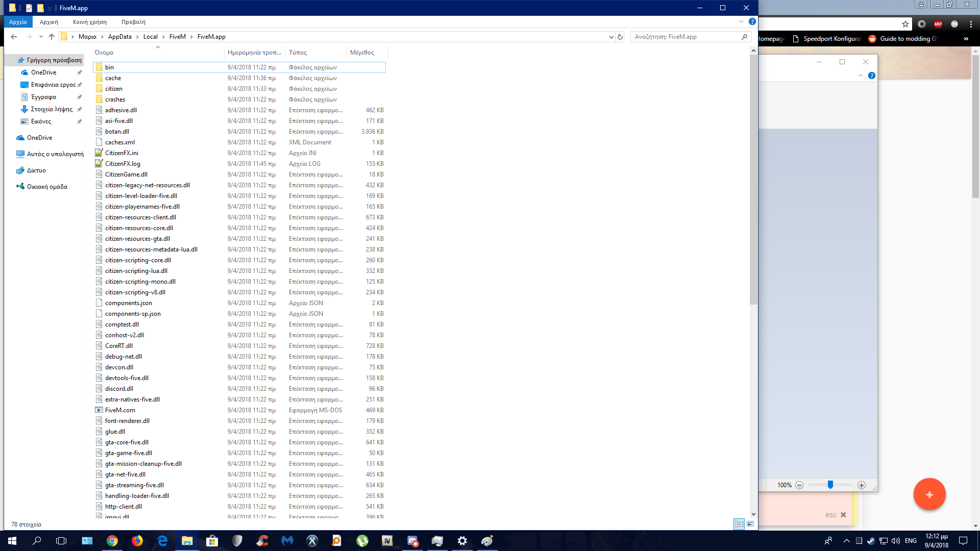Open the recent locations dropdown arrow

41,37
